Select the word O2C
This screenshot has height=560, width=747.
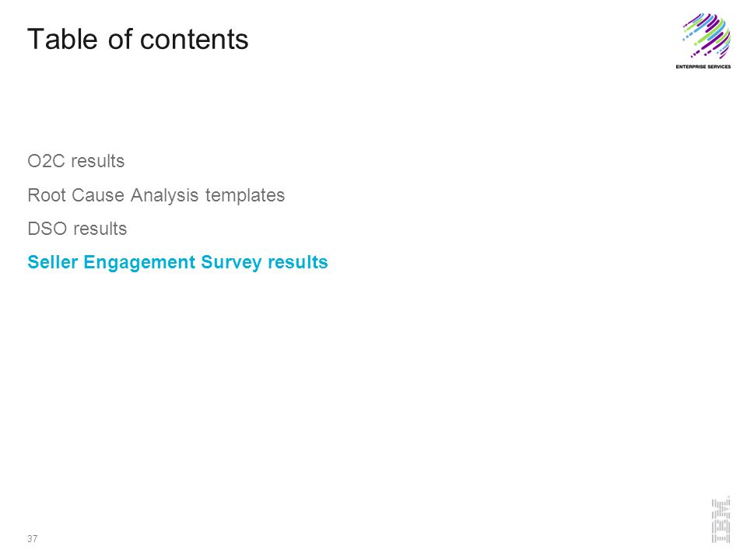tap(46, 161)
